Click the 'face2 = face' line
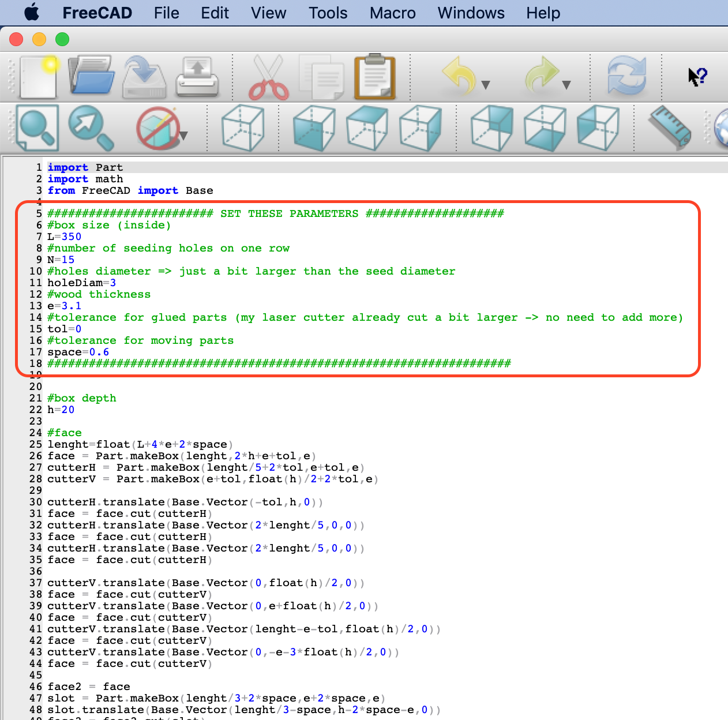Viewport: 728px width, 720px height. (x=88, y=687)
